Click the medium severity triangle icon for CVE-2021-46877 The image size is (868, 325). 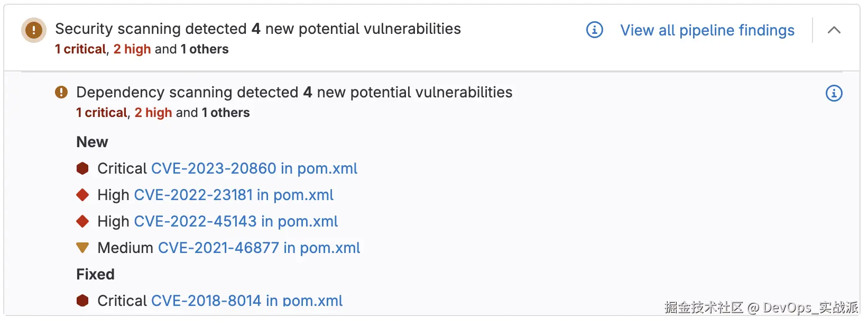tap(82, 247)
